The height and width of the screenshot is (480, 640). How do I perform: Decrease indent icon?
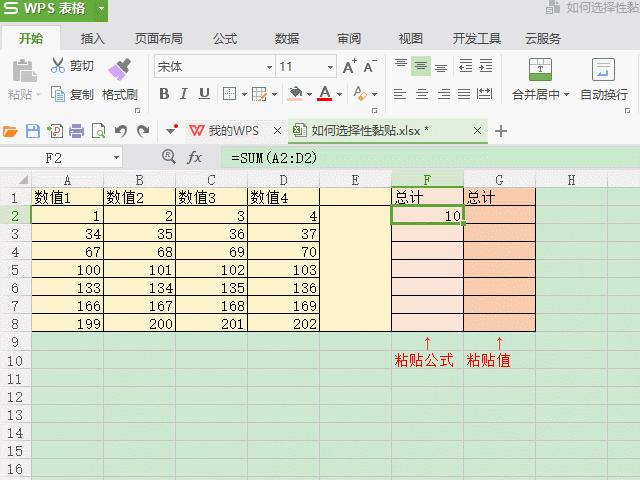click(x=466, y=66)
